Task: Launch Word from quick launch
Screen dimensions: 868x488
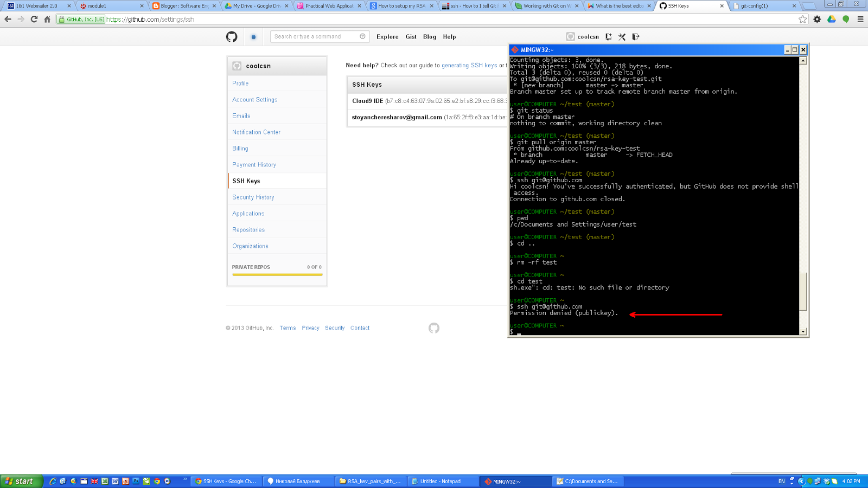Action: point(115,481)
